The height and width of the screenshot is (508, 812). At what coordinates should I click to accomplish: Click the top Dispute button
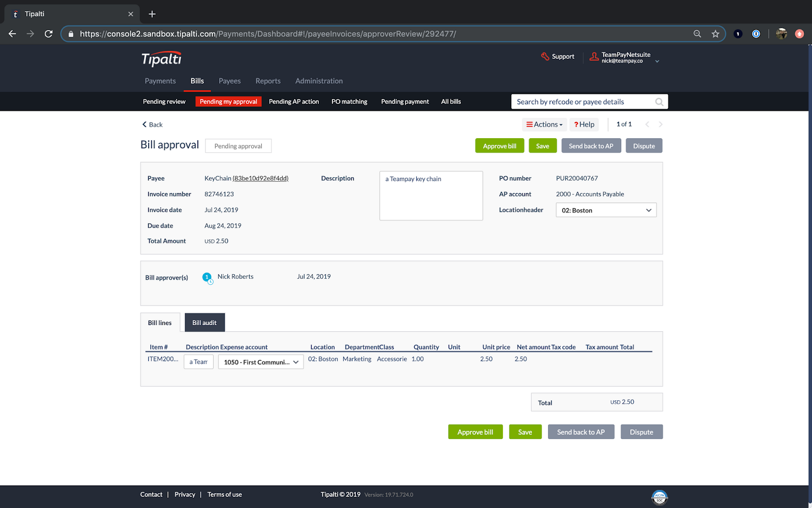pos(644,146)
